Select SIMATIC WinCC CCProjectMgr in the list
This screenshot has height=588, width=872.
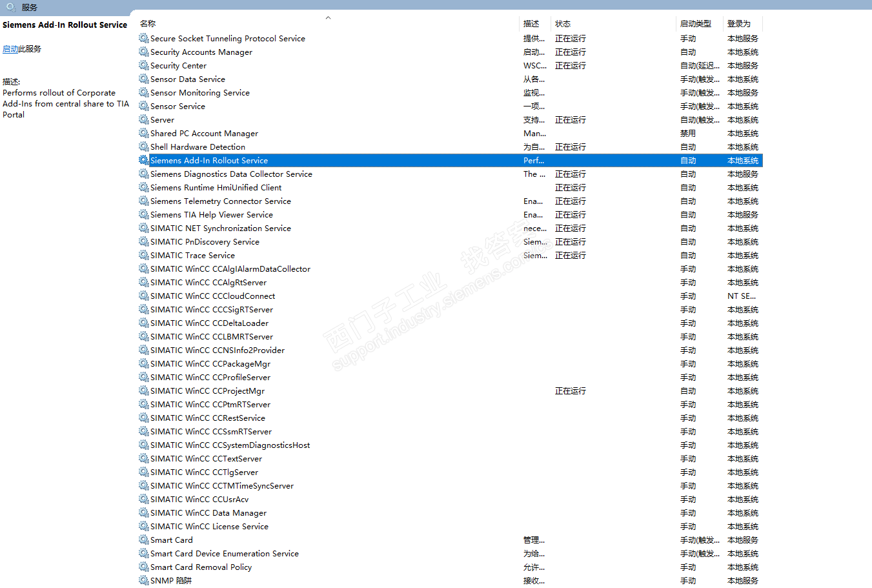click(x=207, y=391)
